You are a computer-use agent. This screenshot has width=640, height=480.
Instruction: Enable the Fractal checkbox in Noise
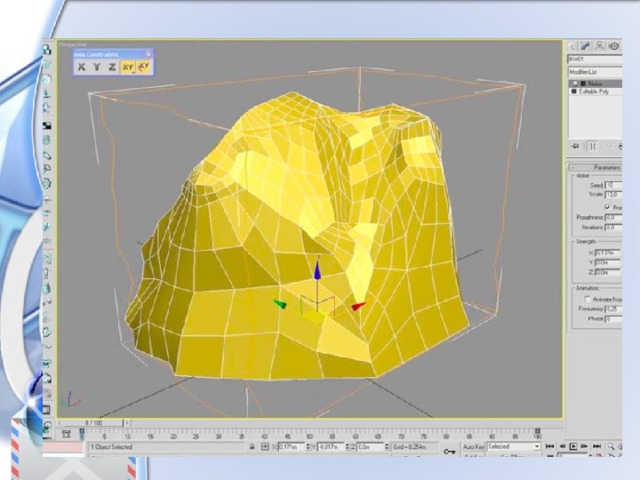click(x=607, y=207)
